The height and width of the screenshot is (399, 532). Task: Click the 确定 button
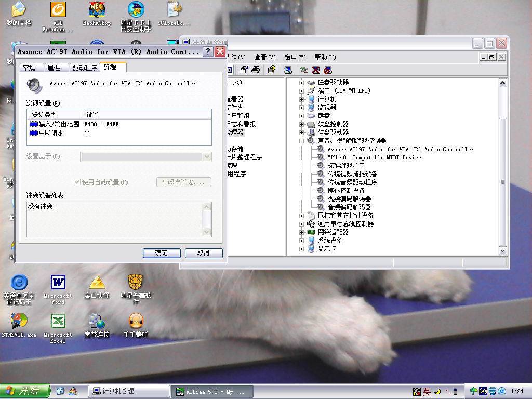point(162,253)
